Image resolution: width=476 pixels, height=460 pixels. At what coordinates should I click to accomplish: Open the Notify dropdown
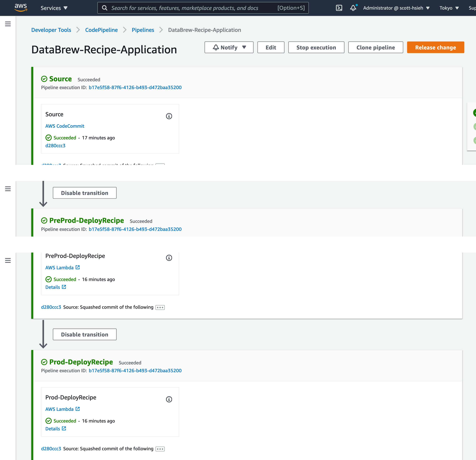coord(229,47)
